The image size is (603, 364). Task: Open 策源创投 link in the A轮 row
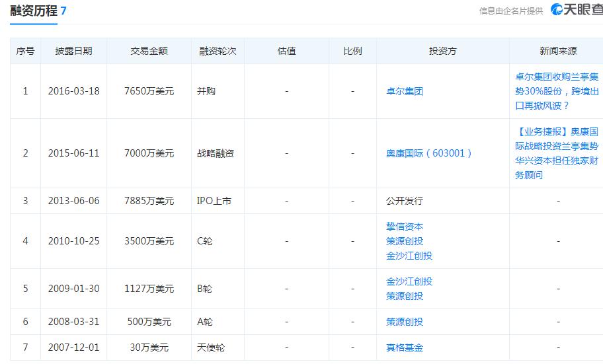click(404, 322)
